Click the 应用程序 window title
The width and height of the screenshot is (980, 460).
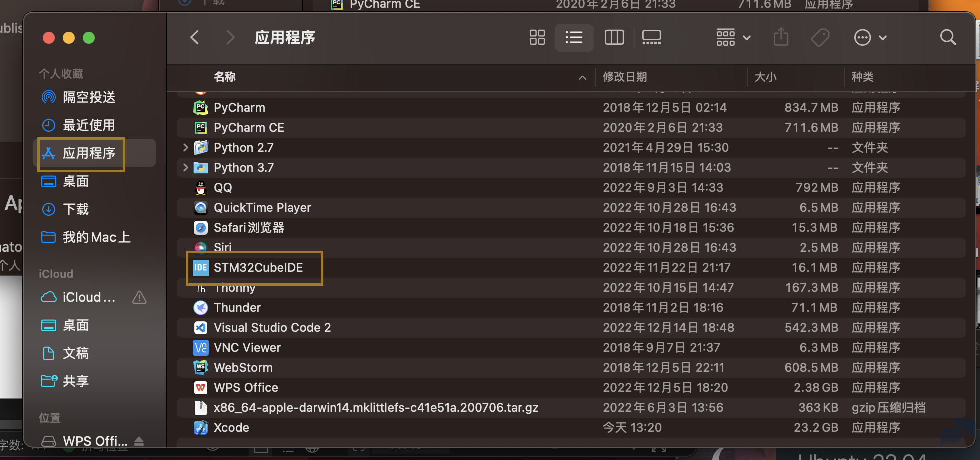coord(285,37)
